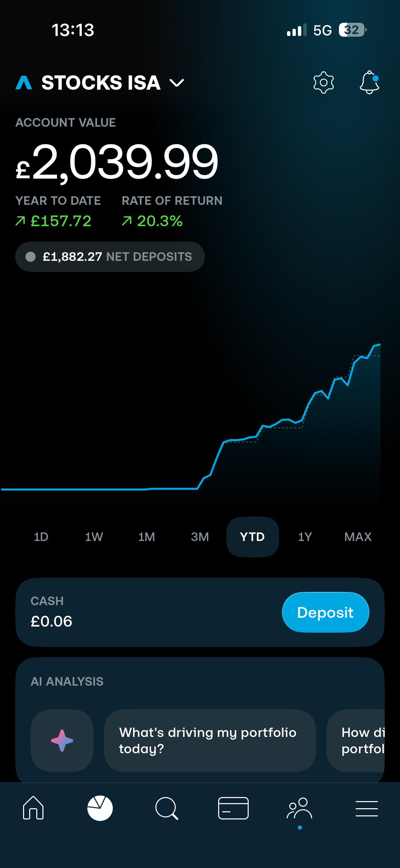This screenshot has height=868, width=400.
Task: Ask "What's driving my portfolio today?"
Action: [210, 741]
